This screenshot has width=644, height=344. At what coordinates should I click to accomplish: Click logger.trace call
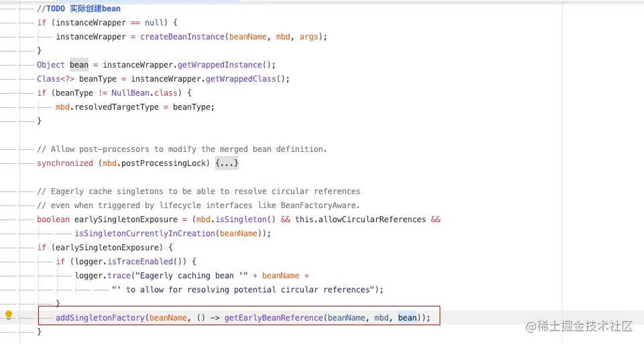103,276
